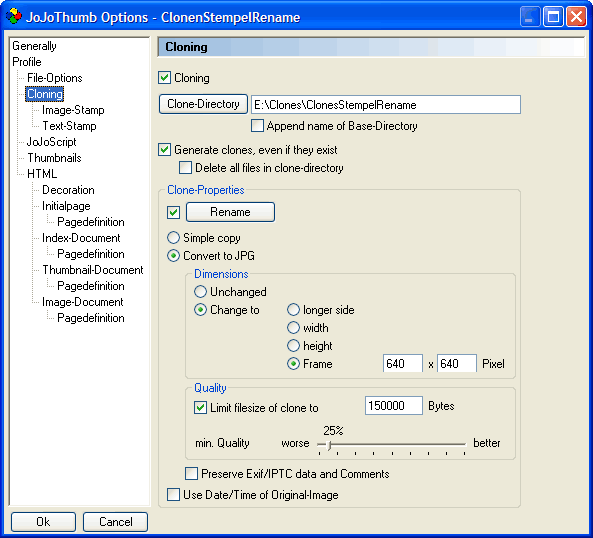This screenshot has width=593, height=538.
Task: Minimize the JoJoThumb Options window
Action: click(530, 17)
